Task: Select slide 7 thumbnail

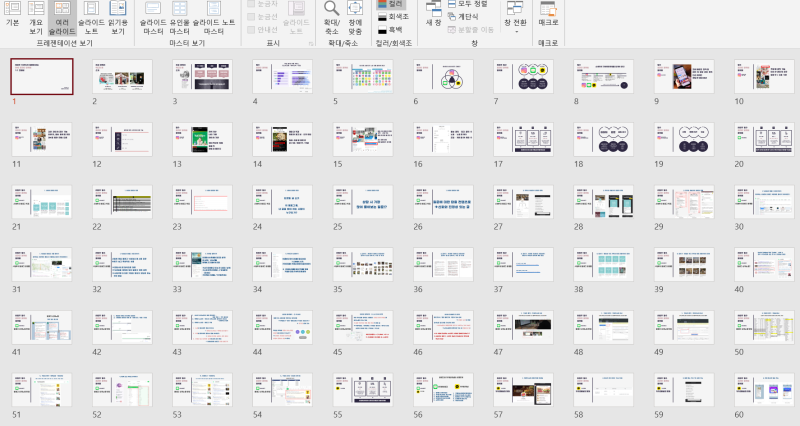Action: pyautogui.click(x=523, y=76)
